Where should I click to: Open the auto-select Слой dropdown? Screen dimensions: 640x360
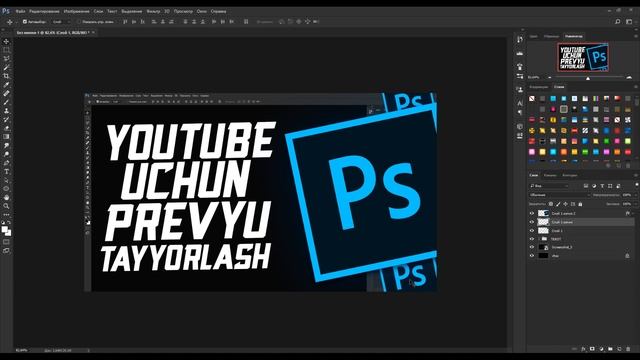coord(61,22)
